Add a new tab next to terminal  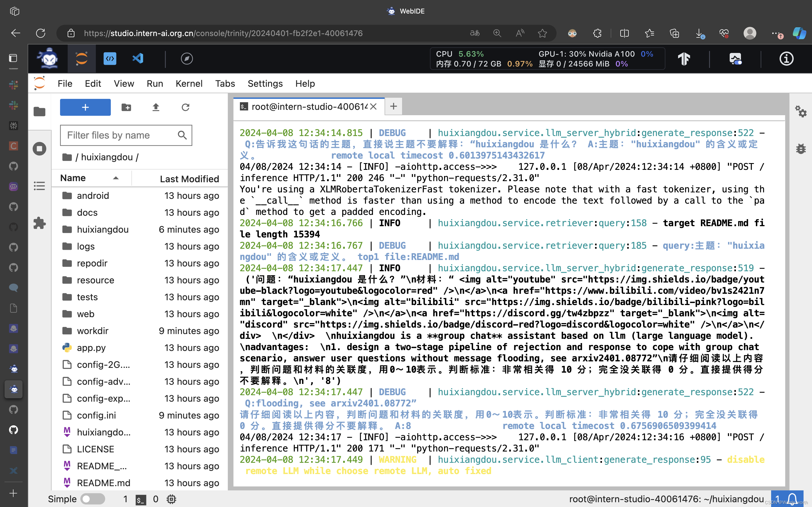pos(393,107)
